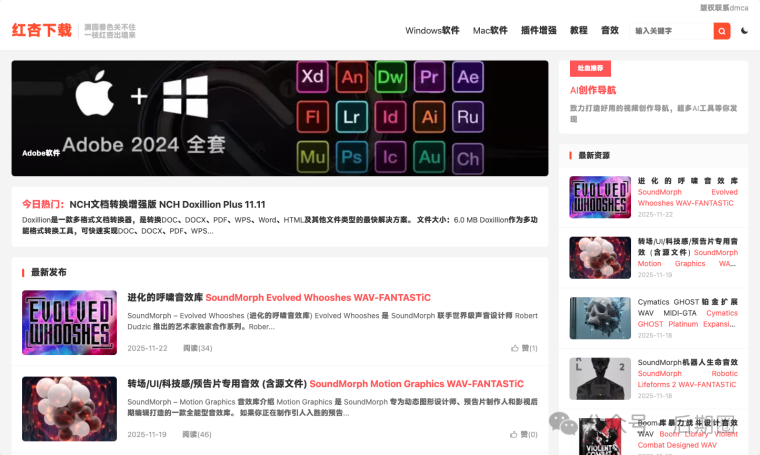The width and height of the screenshot is (760, 455).
Task: Click the Adobe软件 label on banner
Action: click(41, 153)
